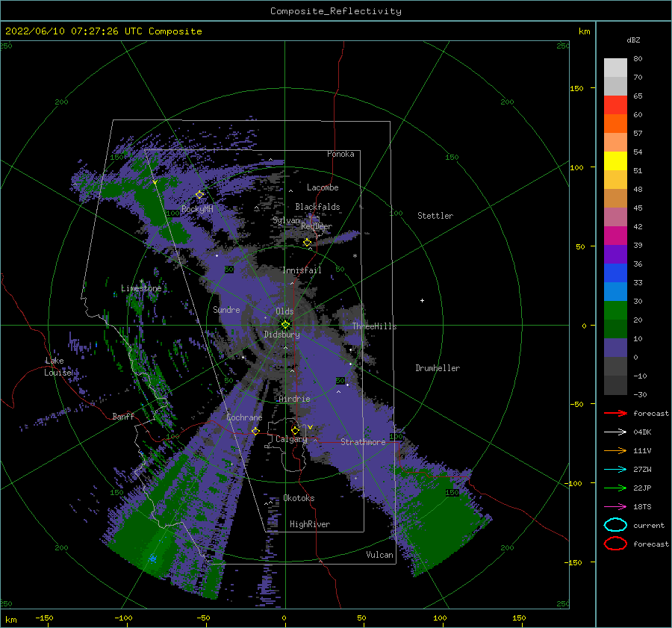Click the orange 111V arrow icon

[615, 450]
